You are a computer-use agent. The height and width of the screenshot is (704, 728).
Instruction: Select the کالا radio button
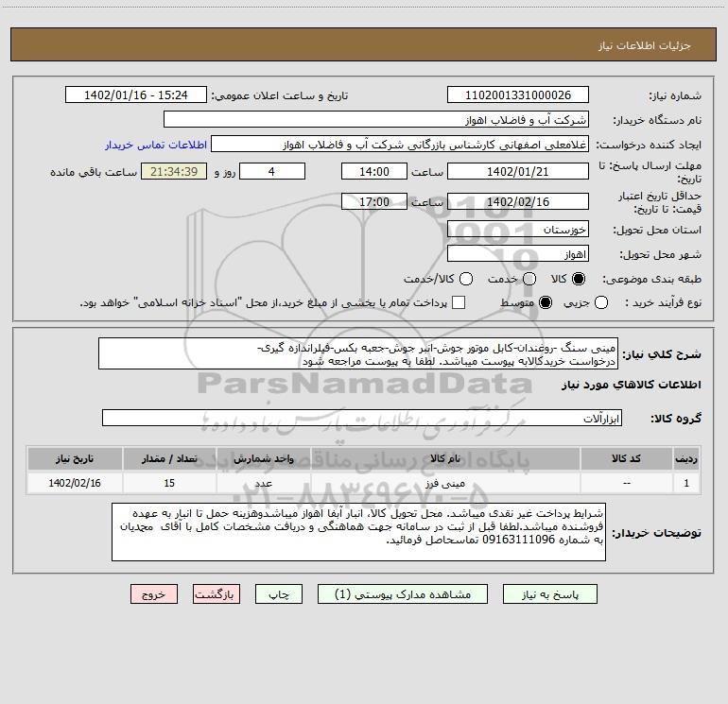tap(579, 279)
